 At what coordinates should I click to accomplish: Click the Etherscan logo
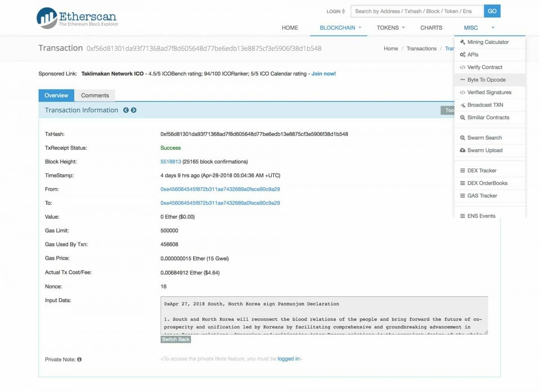pyautogui.click(x=77, y=18)
